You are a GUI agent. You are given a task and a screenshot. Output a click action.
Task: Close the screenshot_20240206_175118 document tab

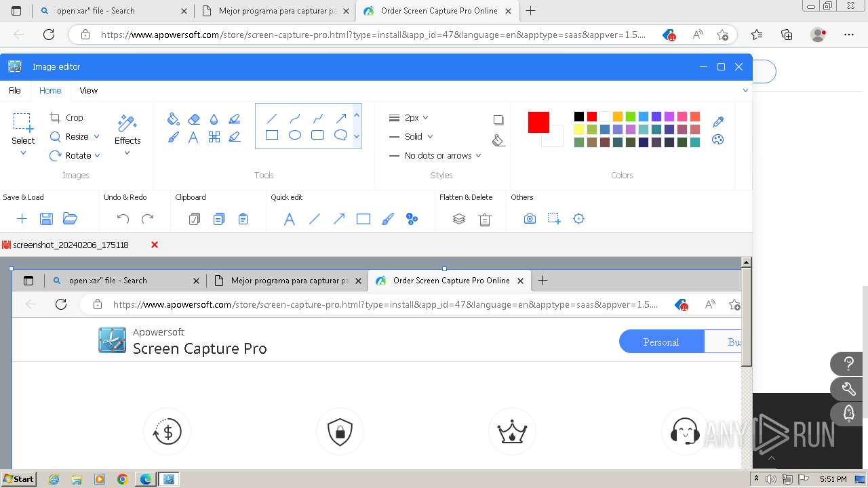155,245
